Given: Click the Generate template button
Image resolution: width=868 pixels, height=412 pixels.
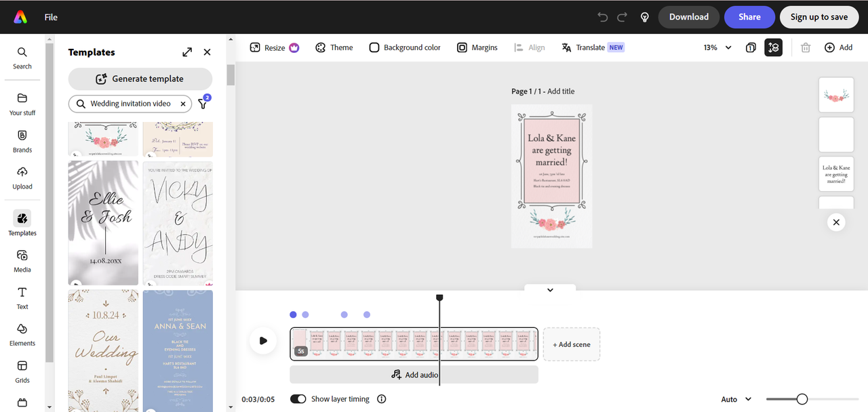Looking at the screenshot, I should (140, 79).
